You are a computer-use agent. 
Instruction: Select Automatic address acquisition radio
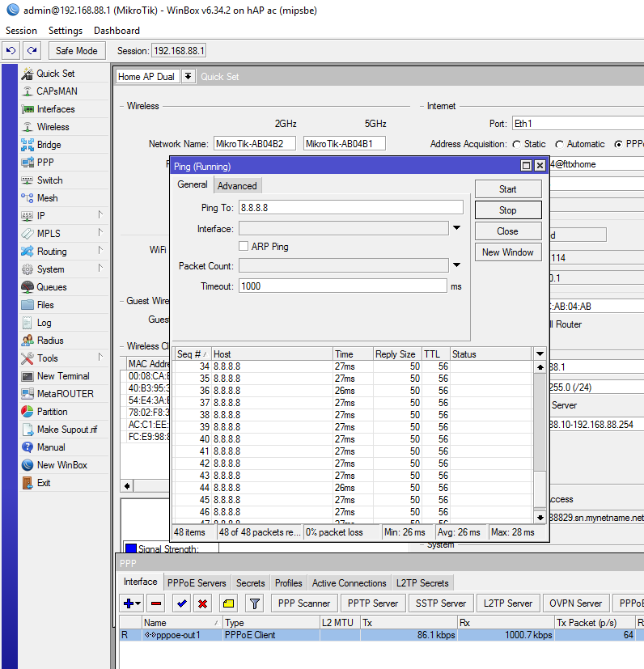[559, 144]
